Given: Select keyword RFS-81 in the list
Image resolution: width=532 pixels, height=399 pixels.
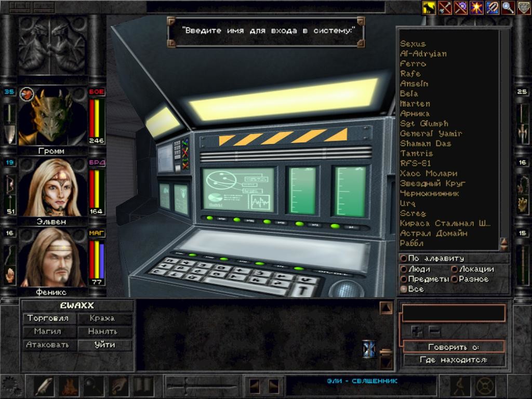Looking at the screenshot, I should point(415,163).
